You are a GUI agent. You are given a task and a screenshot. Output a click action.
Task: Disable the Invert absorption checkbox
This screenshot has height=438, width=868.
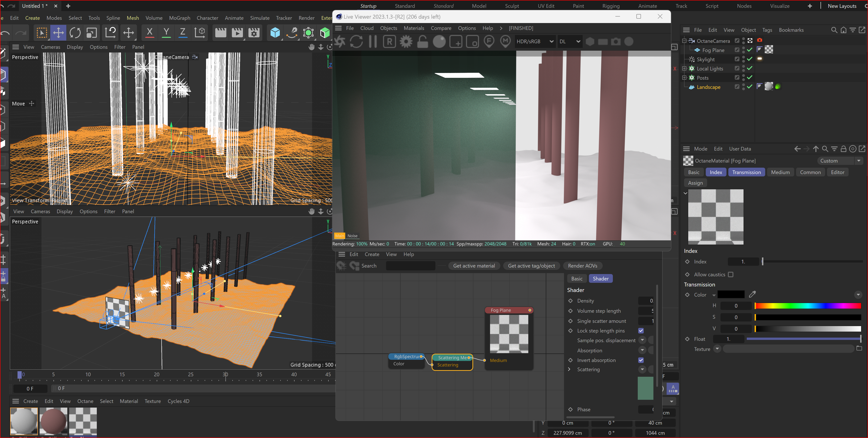pos(641,360)
